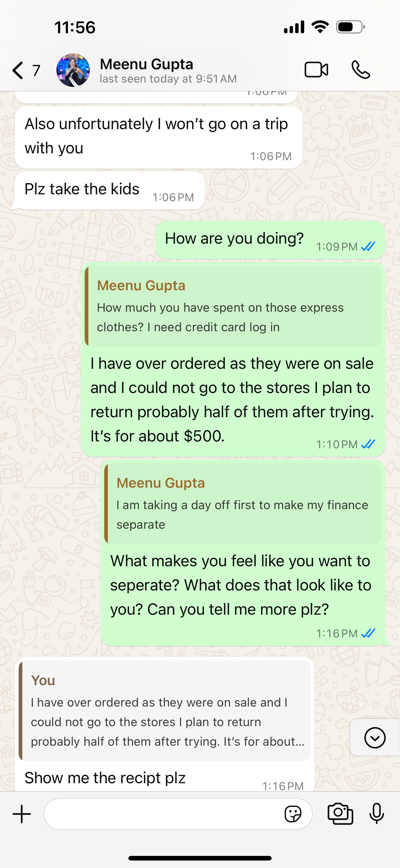Start a video call with Meenu Gupta
Viewport: 400px width, 868px height.
coord(316,70)
